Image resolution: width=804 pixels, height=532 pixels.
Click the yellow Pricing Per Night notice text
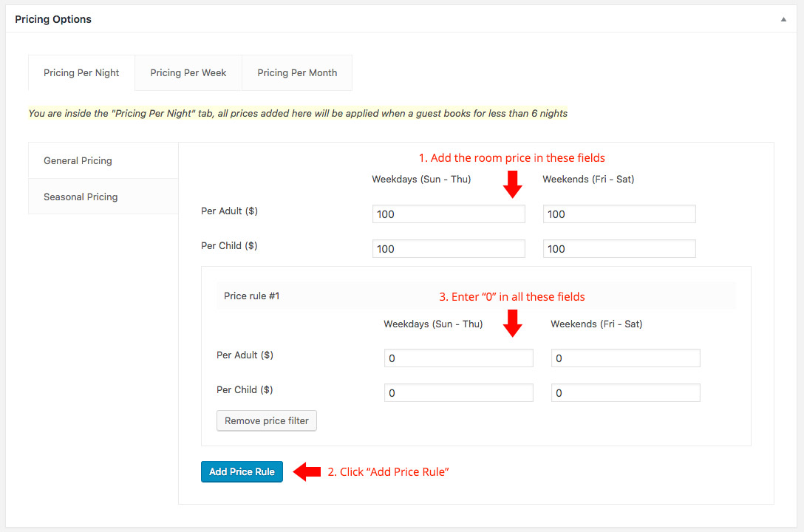point(298,113)
